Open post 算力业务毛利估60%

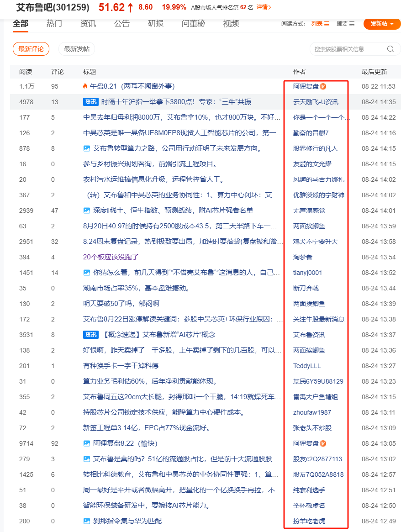[x=150, y=381]
